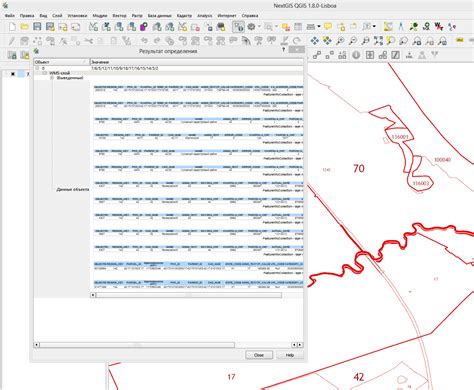Click the Close button in the dialog

(x=259, y=355)
